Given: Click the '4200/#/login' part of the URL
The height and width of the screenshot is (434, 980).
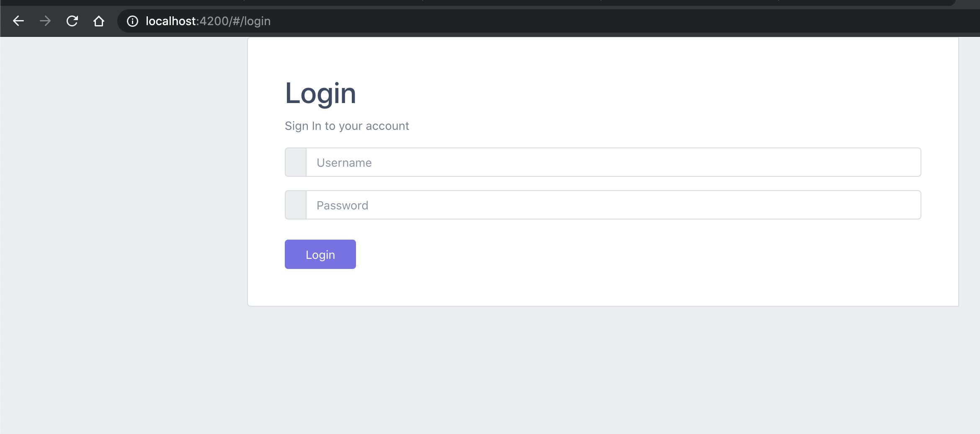Looking at the screenshot, I should [235, 21].
